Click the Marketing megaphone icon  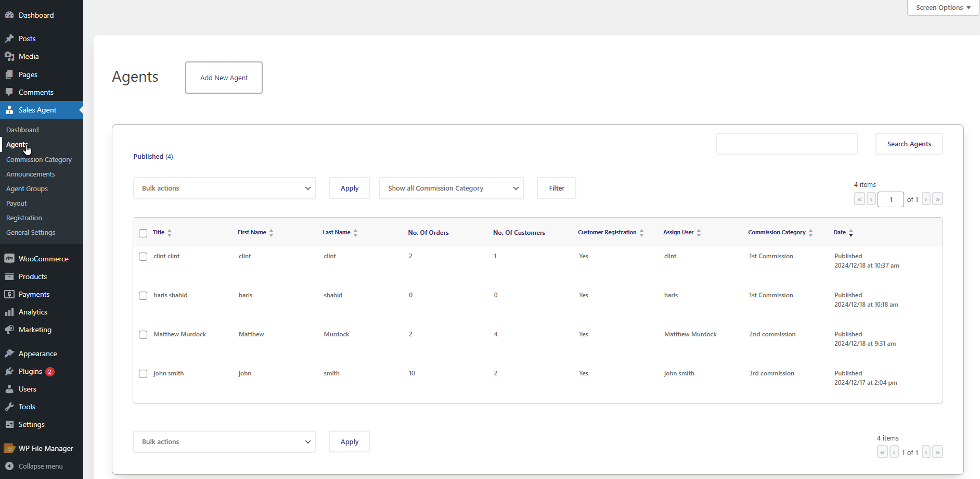pos(9,330)
